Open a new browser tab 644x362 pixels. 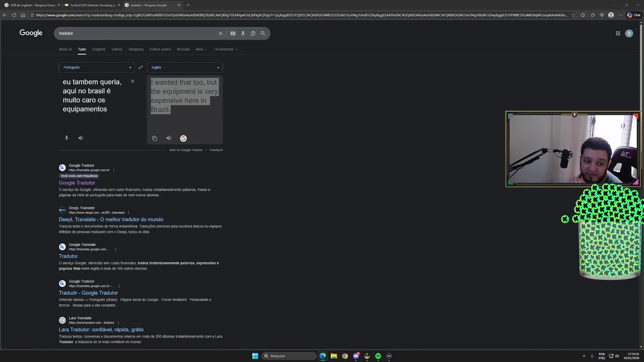click(188, 5)
